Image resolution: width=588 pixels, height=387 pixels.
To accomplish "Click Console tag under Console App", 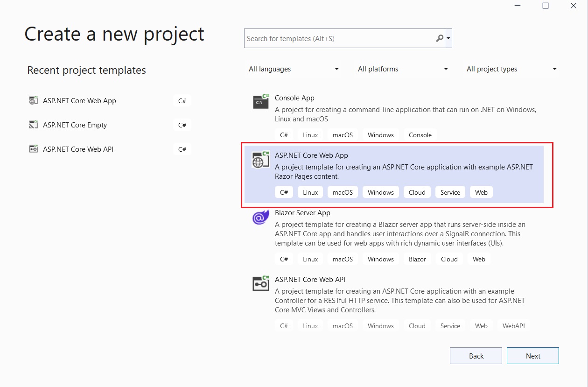I will (420, 135).
